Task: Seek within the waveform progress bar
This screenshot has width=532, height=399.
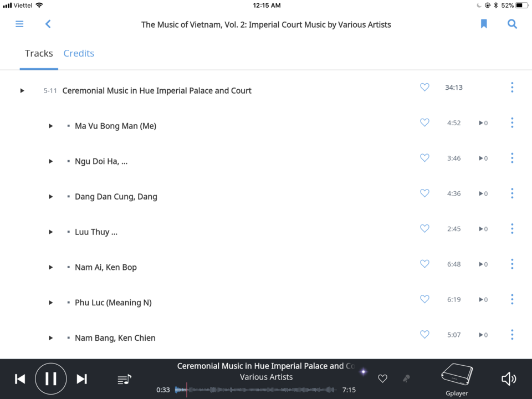Action: click(x=256, y=390)
